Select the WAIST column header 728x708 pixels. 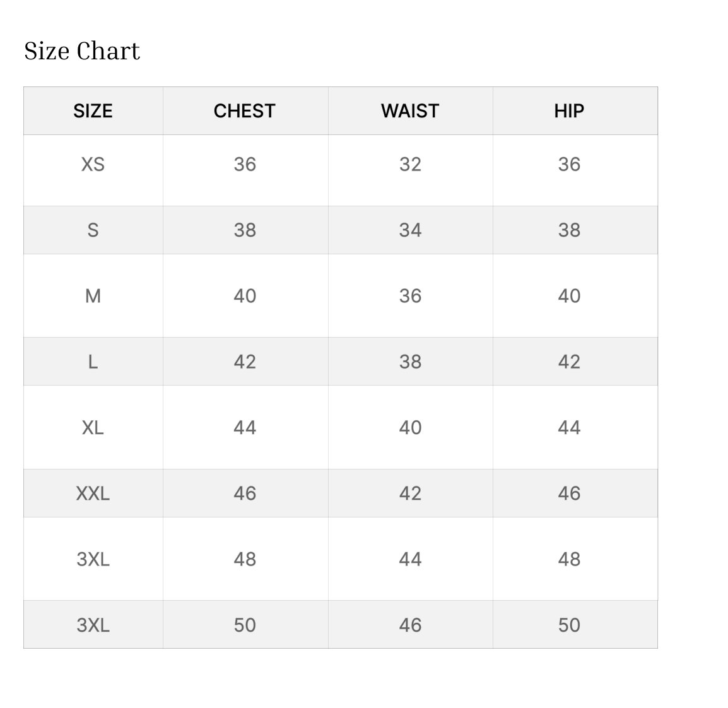[x=410, y=111]
